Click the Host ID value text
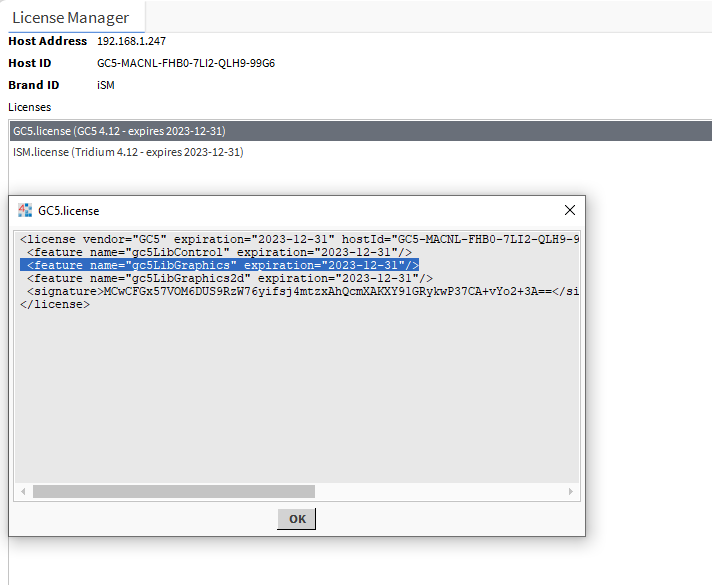The width and height of the screenshot is (712, 585). (x=185, y=63)
